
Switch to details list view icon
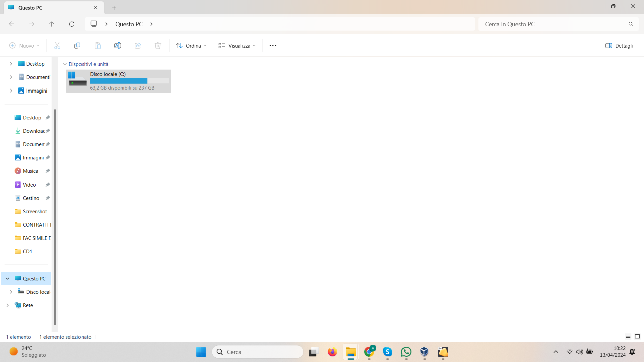[628, 337]
